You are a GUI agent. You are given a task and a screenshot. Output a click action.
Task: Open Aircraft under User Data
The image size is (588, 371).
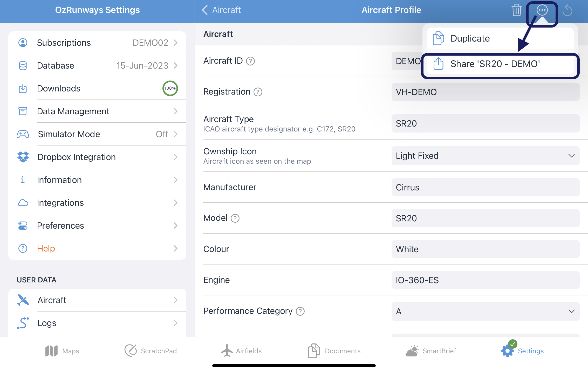coord(97,300)
